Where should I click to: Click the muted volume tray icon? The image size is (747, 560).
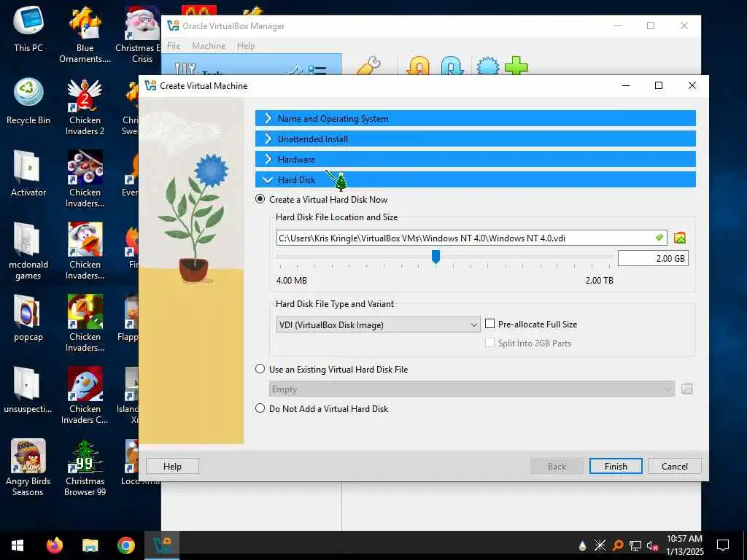tap(652, 545)
